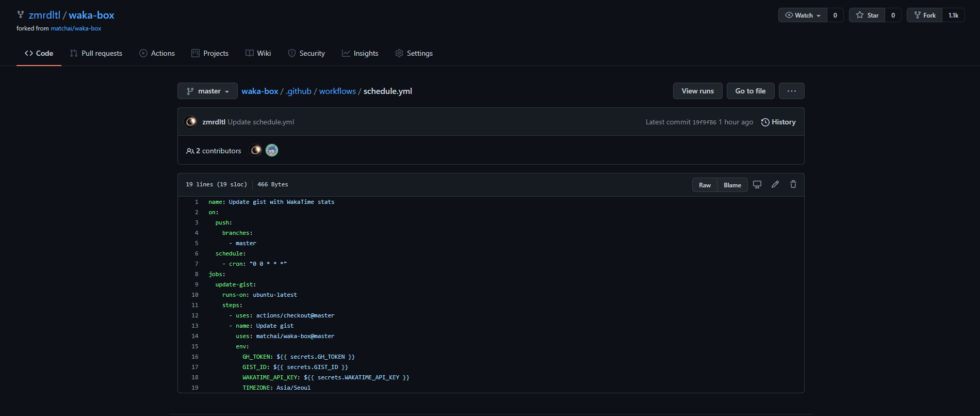Open the Pull requests tab

96,53
